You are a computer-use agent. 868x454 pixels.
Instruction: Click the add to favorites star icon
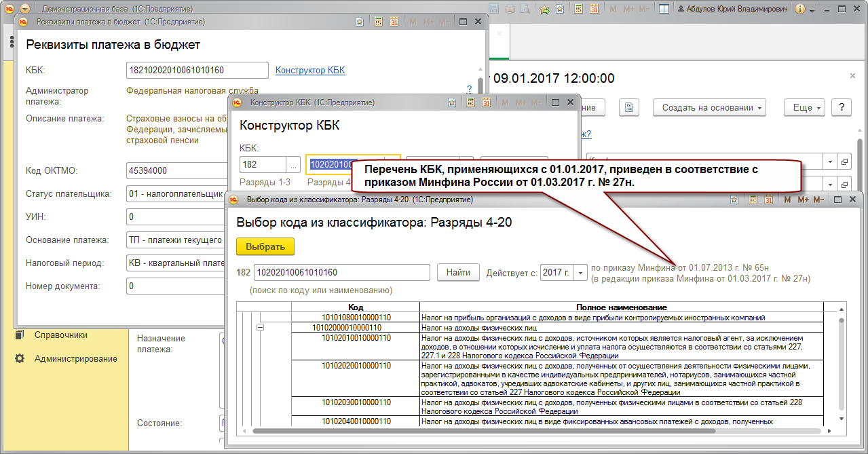pyautogui.click(x=544, y=9)
